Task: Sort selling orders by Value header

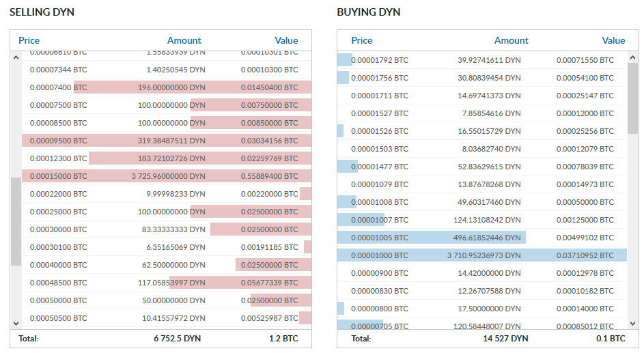Action: [286, 40]
